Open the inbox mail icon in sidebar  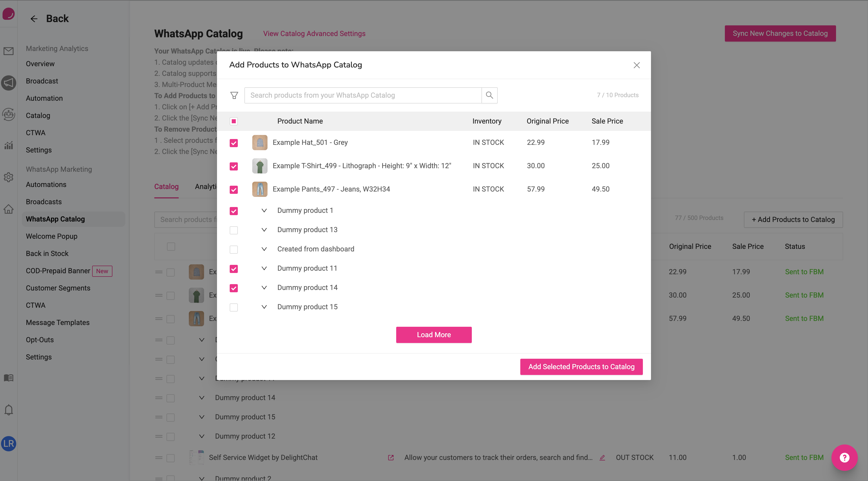click(8, 51)
